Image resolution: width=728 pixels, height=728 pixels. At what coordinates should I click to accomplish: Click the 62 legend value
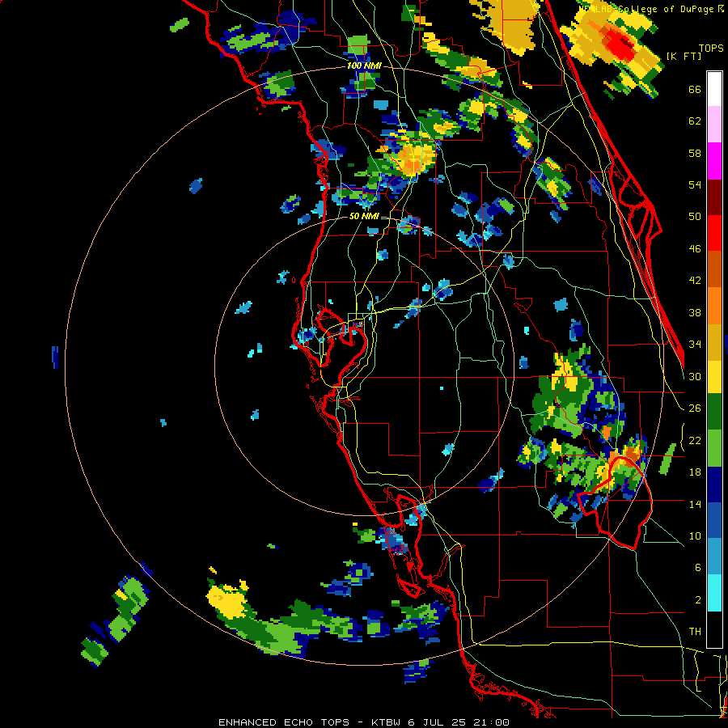695,121
